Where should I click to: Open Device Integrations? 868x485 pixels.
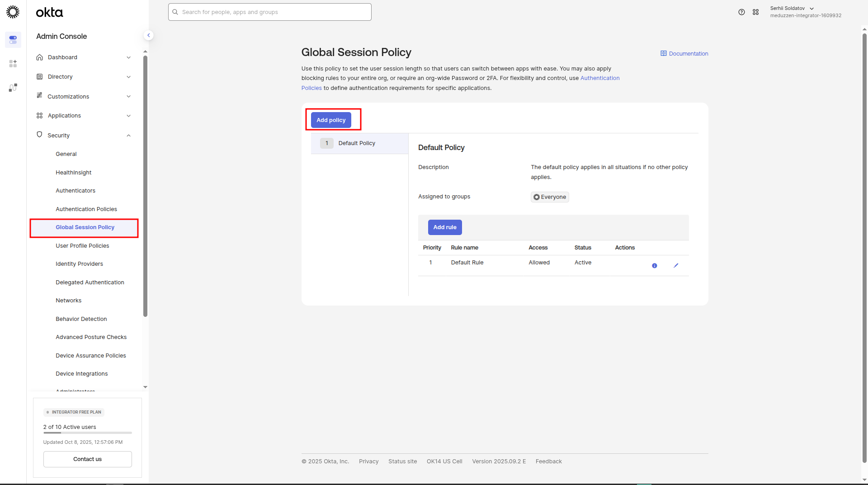82,374
